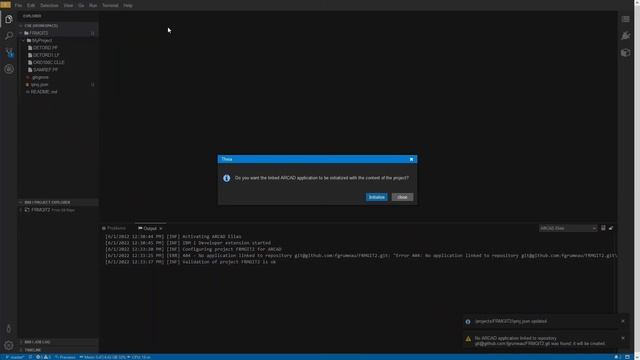Dismiss the iproj.json updated notification
Image resolution: width=640 pixels, height=360 pixels.
(623, 321)
